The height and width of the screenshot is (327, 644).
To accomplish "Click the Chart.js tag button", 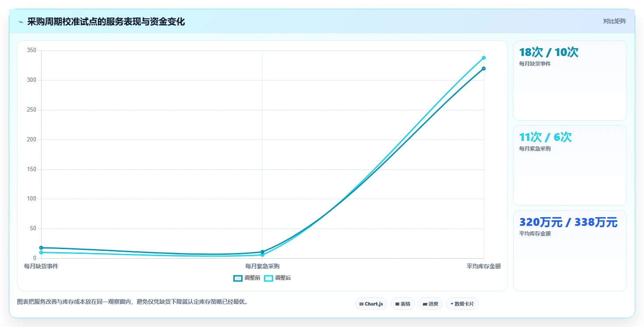I will coord(371,304).
